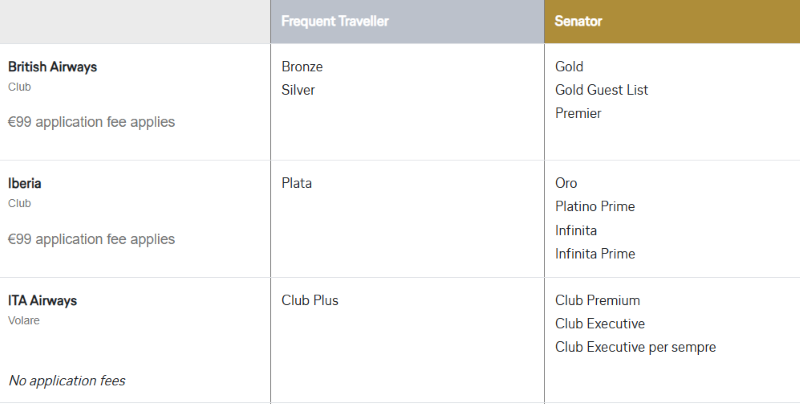Click the Bronze status tier
Viewport: 800px width, 404px height.
coord(302,67)
